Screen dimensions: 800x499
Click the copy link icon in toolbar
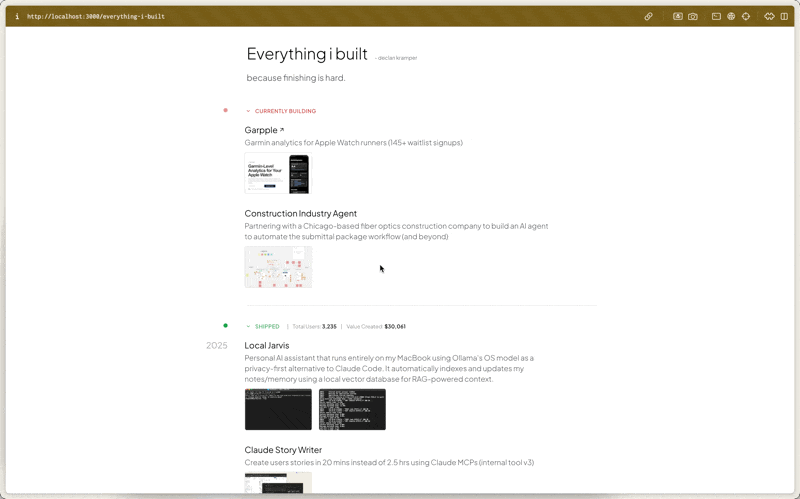(648, 17)
